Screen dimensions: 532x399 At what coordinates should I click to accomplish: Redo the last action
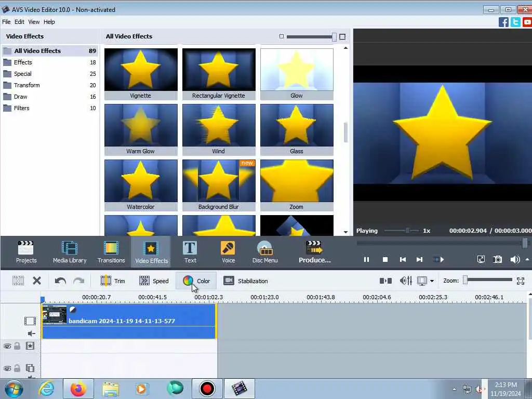pos(79,281)
